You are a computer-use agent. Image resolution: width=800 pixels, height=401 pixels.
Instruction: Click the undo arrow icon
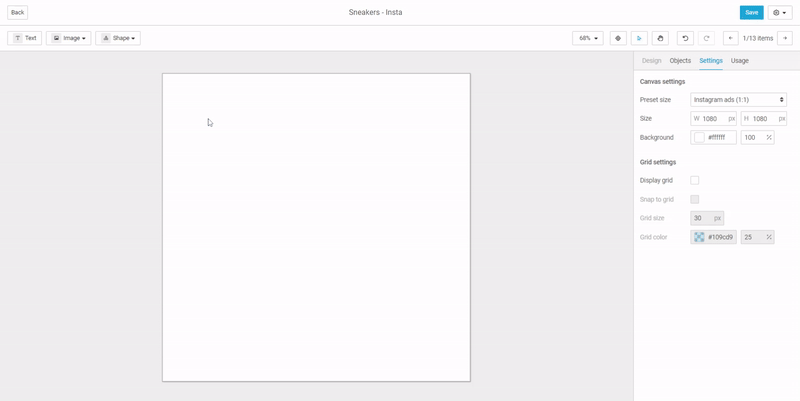[x=685, y=38]
